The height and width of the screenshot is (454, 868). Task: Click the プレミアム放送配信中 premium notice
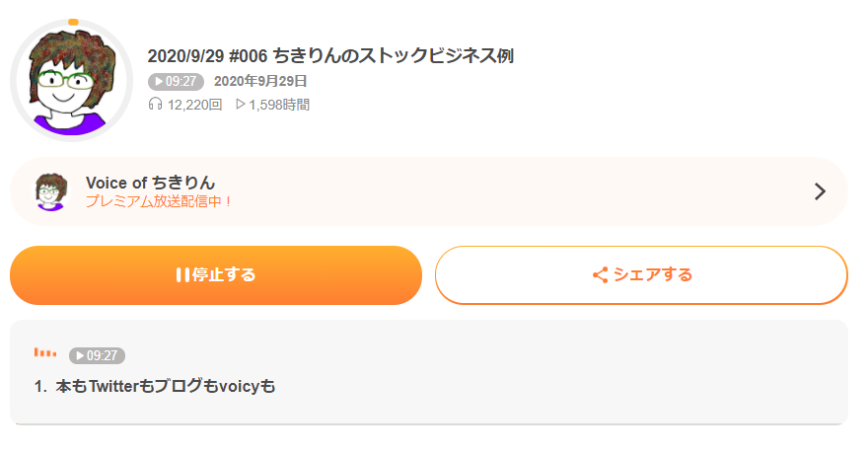tap(159, 201)
